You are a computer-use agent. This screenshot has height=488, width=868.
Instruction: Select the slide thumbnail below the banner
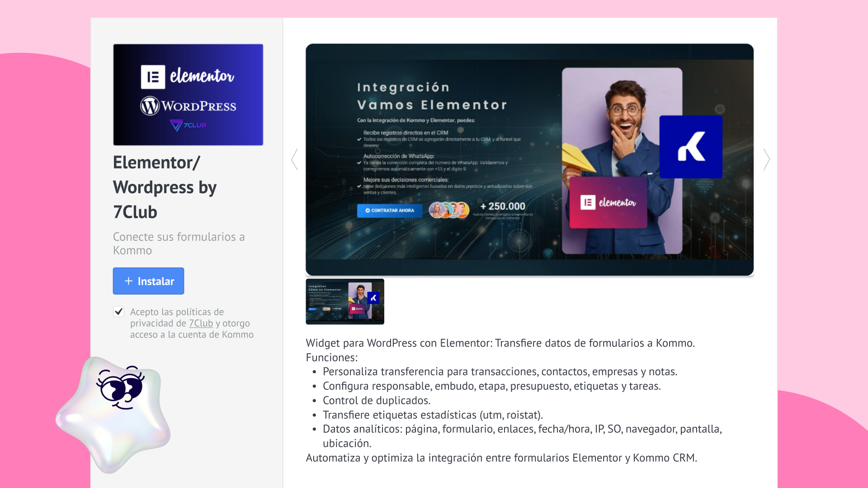click(x=345, y=301)
